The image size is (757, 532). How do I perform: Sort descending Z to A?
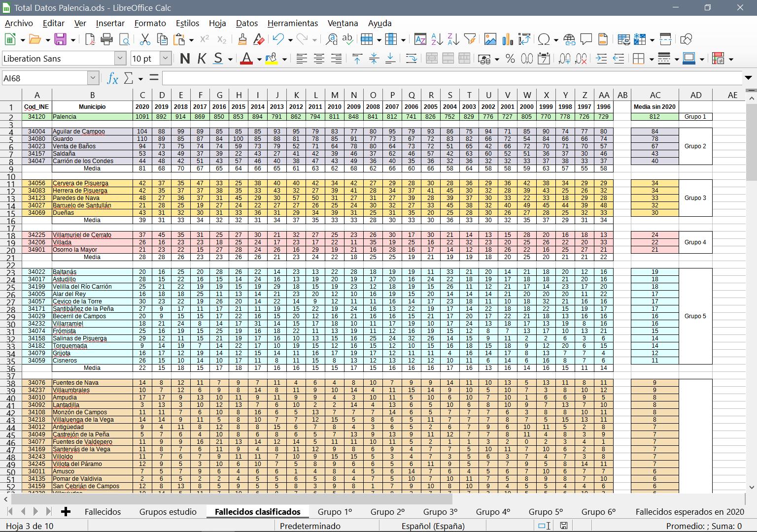pos(453,39)
